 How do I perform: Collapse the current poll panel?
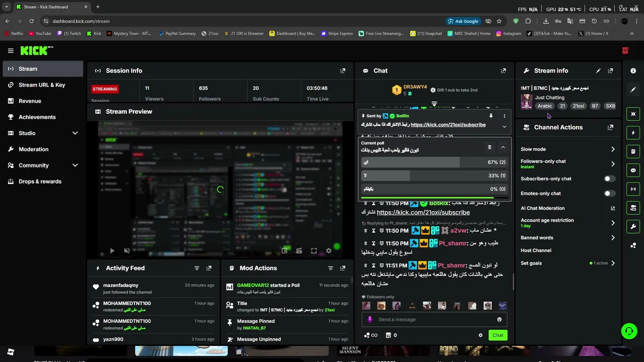click(503, 147)
